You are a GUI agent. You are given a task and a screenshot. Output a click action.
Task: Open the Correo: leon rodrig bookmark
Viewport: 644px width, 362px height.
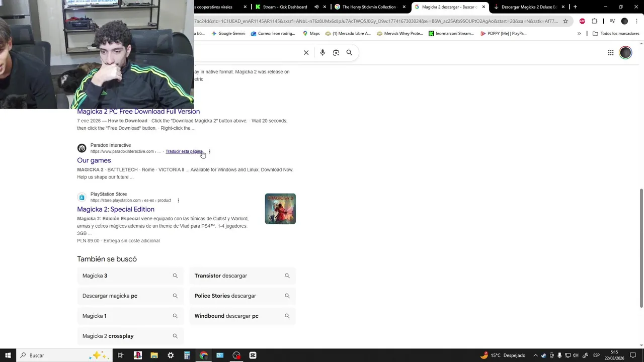point(273,34)
